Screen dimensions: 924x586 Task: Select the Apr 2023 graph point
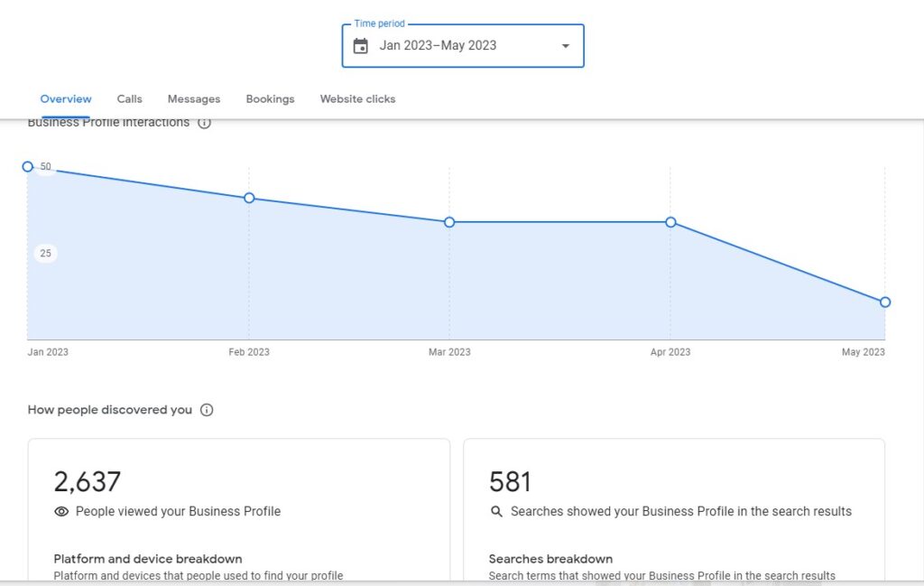click(670, 222)
